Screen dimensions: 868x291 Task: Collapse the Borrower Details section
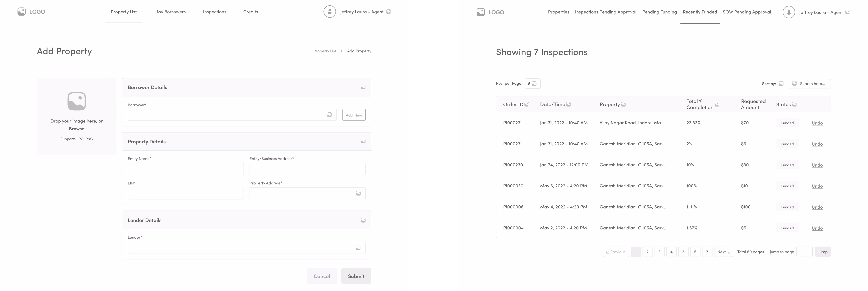point(363,87)
